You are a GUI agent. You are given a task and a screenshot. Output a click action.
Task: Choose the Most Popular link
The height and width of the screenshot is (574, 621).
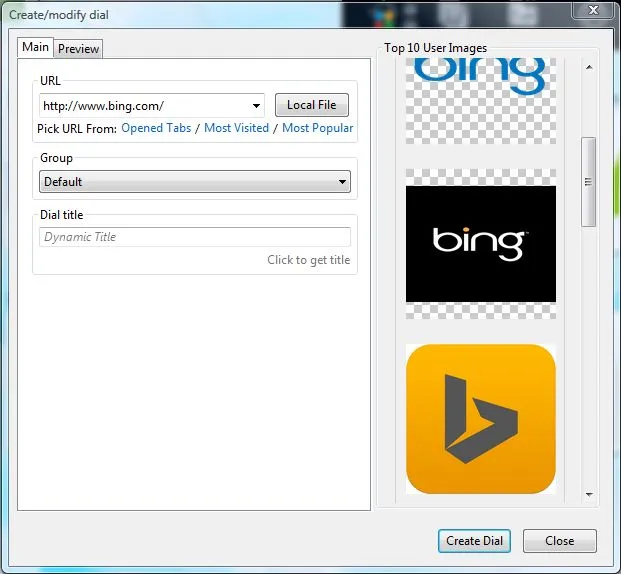(317, 128)
